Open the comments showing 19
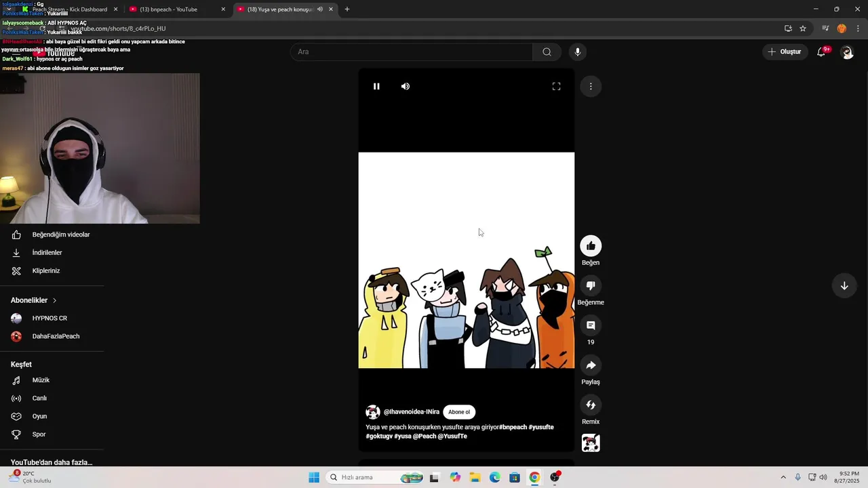Screen dimensions: 868x488 point(591,325)
